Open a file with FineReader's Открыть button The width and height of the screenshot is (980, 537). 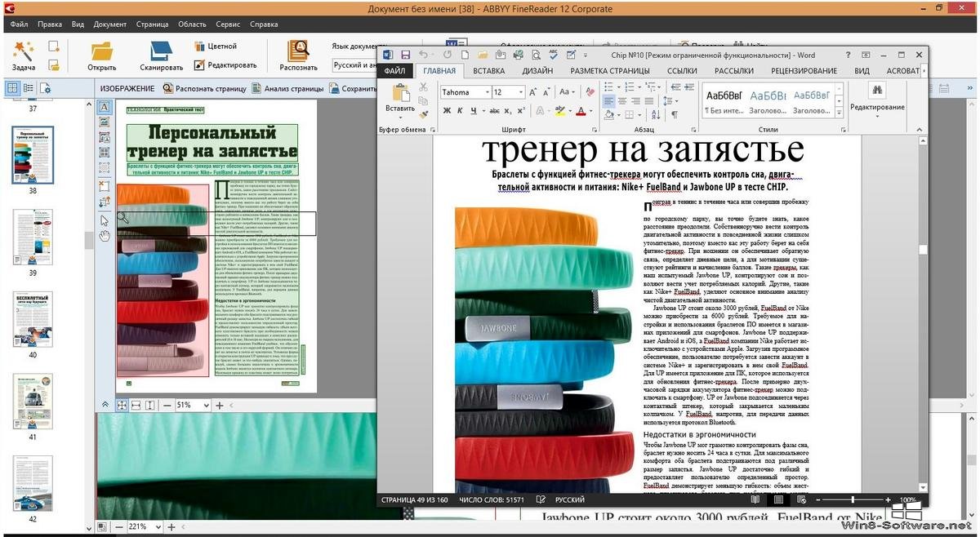pos(102,55)
